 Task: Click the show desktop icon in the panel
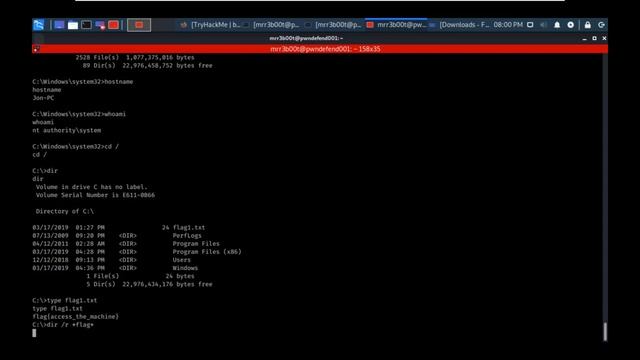[59, 25]
